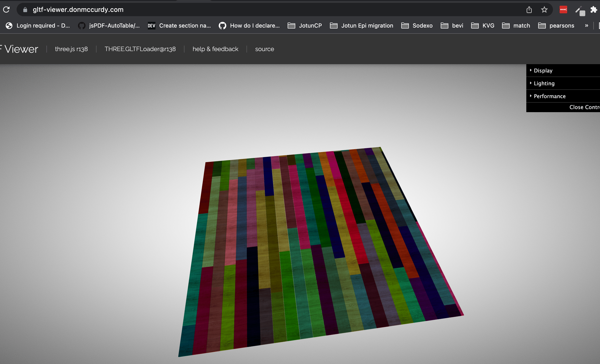
Task: Click the edit/pen browser icon
Action: point(579,10)
